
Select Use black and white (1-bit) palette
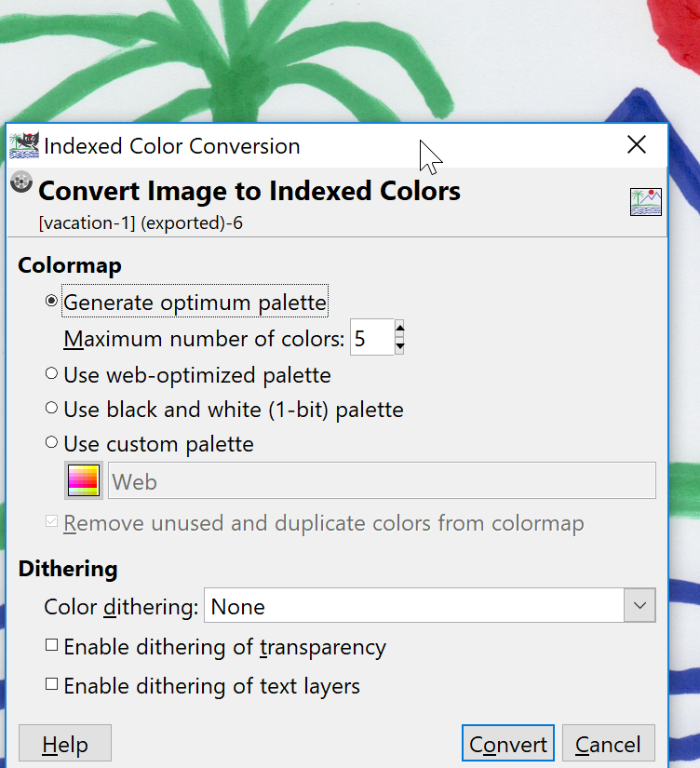pos(52,409)
